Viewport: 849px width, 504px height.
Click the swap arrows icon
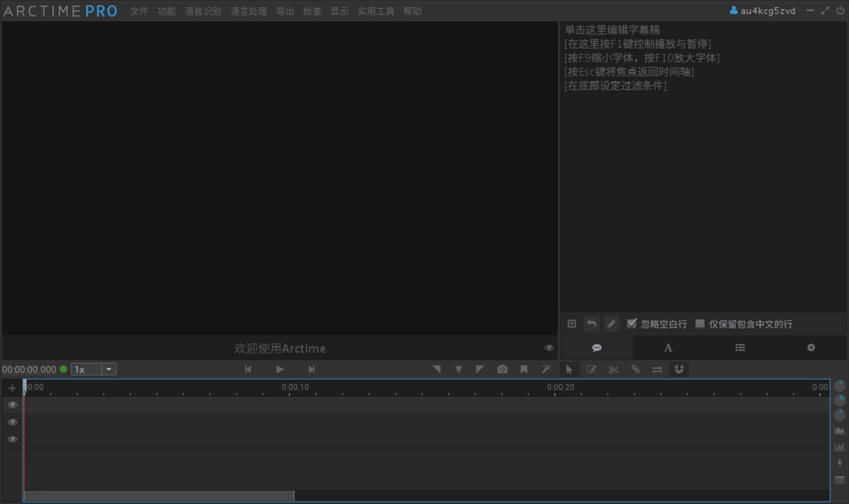click(x=658, y=369)
